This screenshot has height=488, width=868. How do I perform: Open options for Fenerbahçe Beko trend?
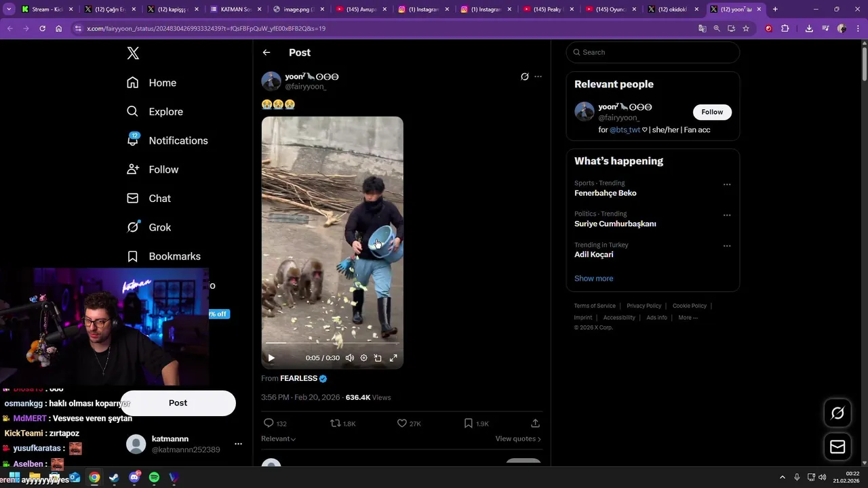coord(727,184)
